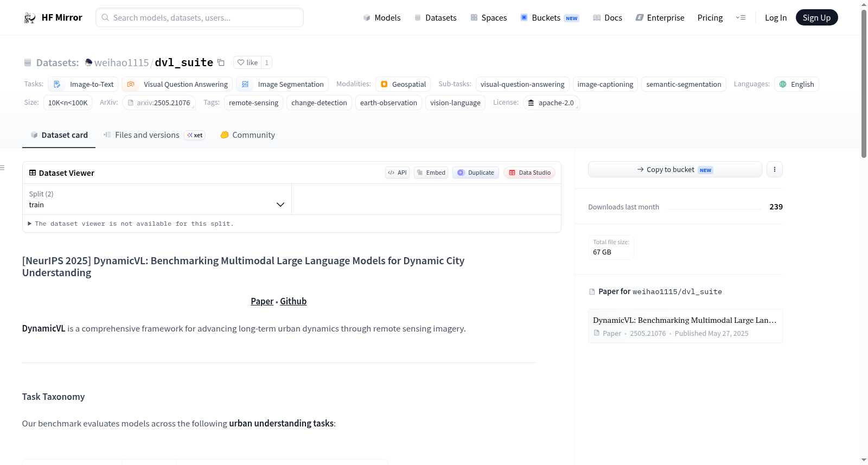Click the Embed button
This screenshot has height=465, width=868.
click(x=431, y=173)
